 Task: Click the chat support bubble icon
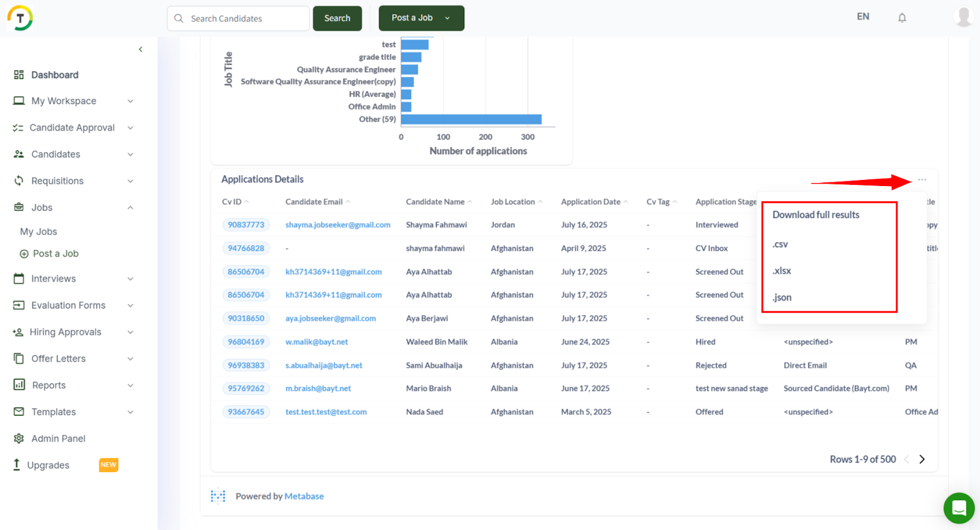(959, 508)
